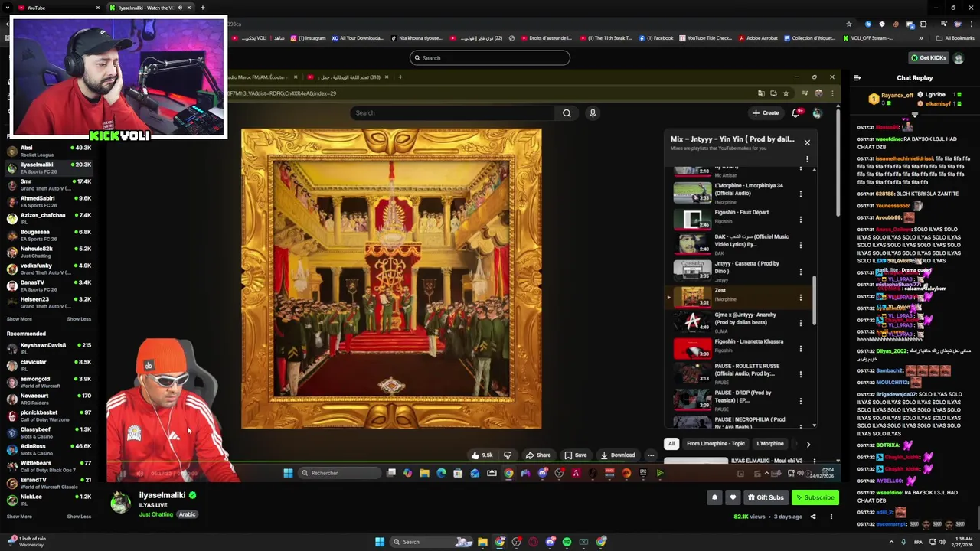Share the stream via share icon

click(x=813, y=517)
